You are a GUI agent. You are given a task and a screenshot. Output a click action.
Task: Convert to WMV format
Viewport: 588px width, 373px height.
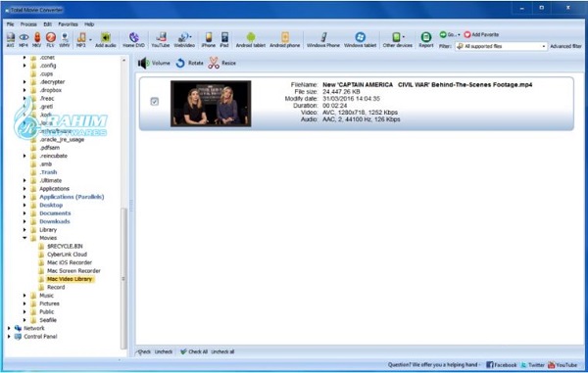[65, 40]
